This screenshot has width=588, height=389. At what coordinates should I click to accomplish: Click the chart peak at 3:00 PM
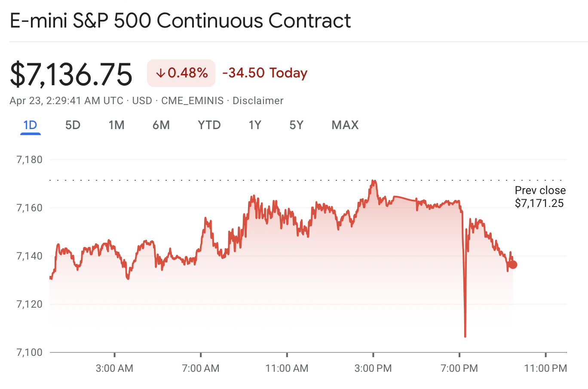[x=374, y=181]
